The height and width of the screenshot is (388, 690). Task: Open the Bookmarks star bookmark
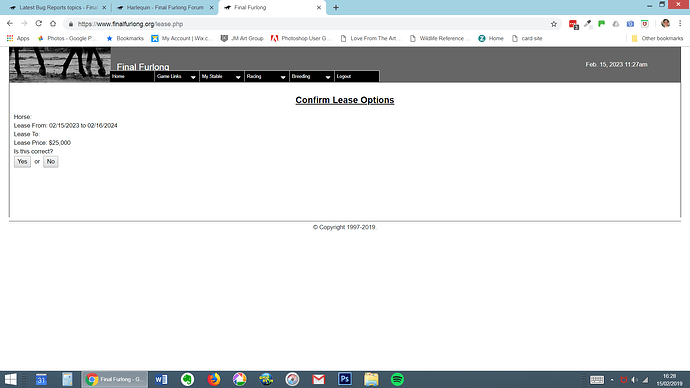coord(125,38)
